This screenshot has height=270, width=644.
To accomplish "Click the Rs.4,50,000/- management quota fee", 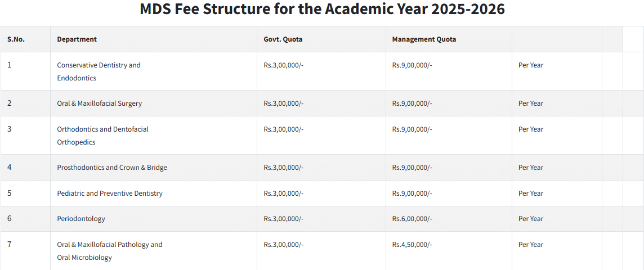I will pos(412,245).
